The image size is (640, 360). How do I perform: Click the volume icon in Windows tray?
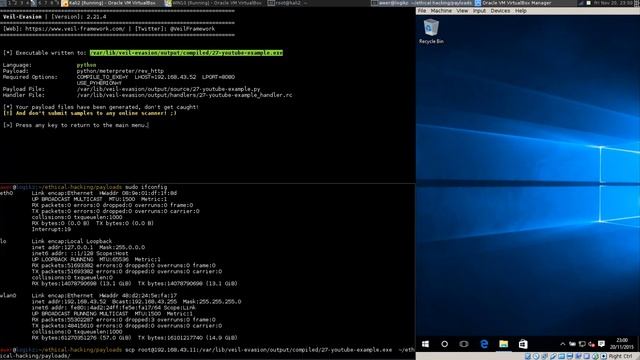[591, 344]
